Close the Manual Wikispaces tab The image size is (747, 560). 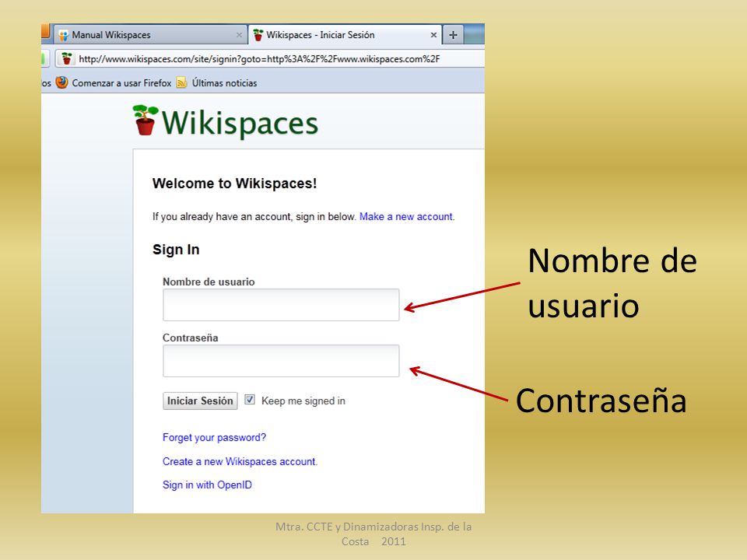(x=239, y=35)
